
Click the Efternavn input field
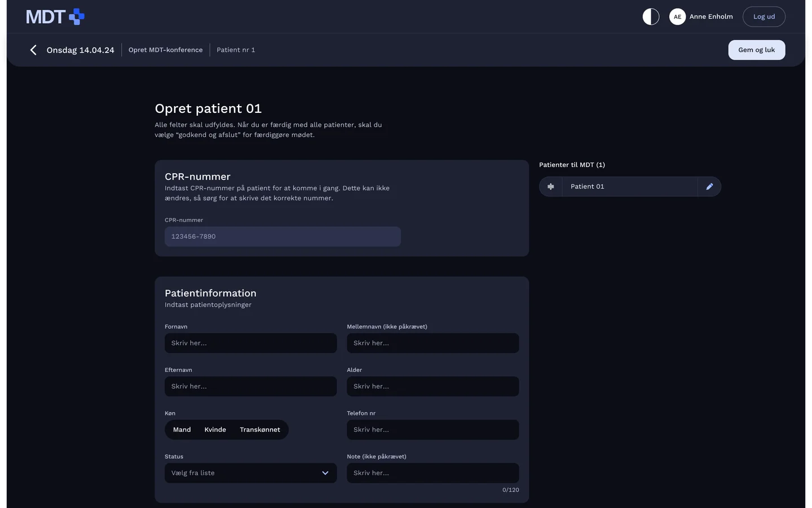pos(251,387)
